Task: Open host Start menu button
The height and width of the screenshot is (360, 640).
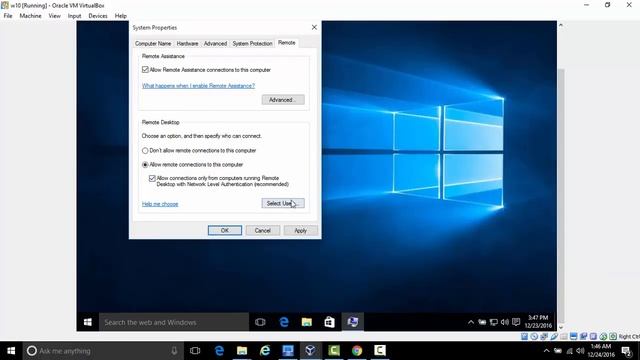Action: pos(11,351)
